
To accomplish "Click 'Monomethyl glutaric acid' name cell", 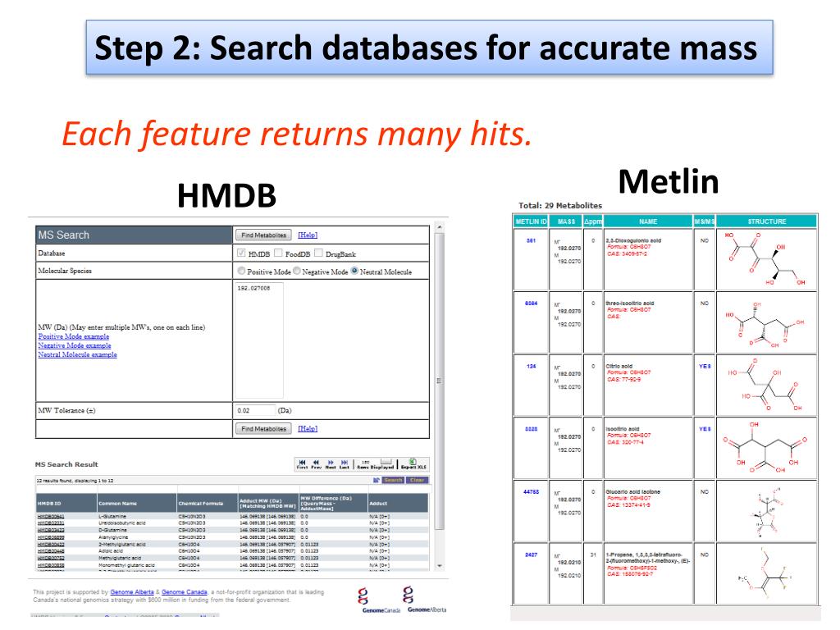I will click(126, 565).
